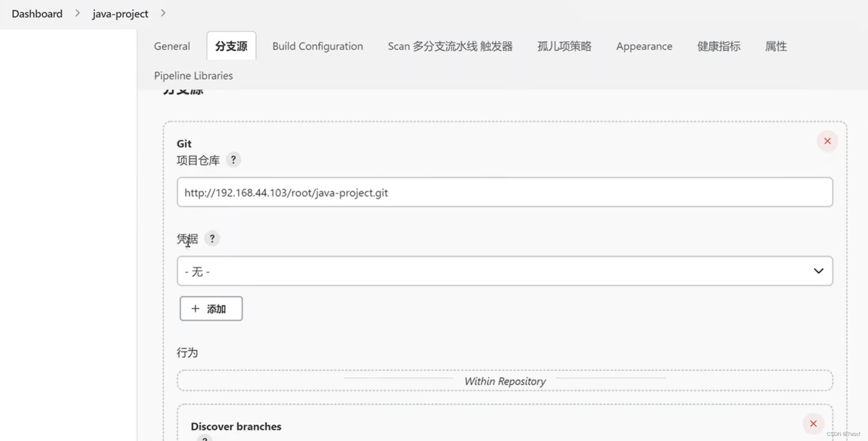Open java-project breadcrumb link
The height and width of the screenshot is (441, 868).
120,14
